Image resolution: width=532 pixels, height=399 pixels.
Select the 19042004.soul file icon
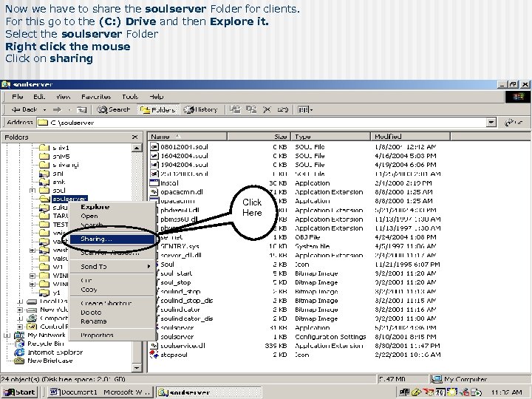pos(154,165)
